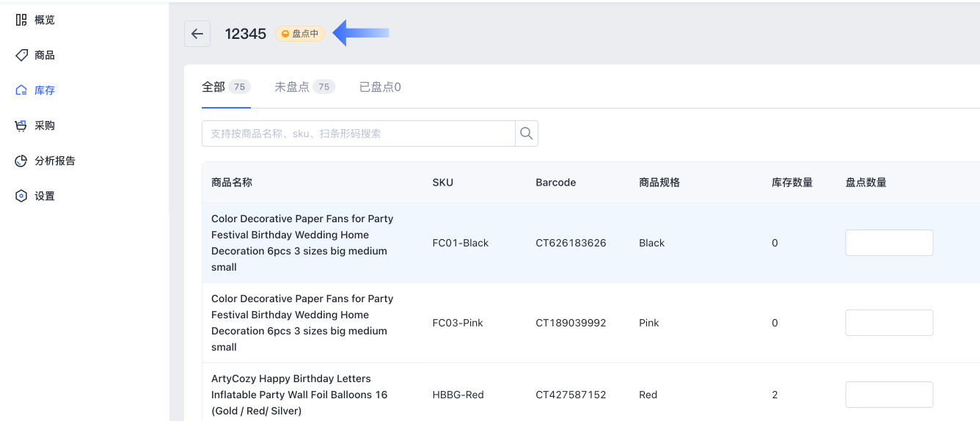The height and width of the screenshot is (421, 980).
Task: Switch to the 已盘点0 tab
Action: (380, 87)
